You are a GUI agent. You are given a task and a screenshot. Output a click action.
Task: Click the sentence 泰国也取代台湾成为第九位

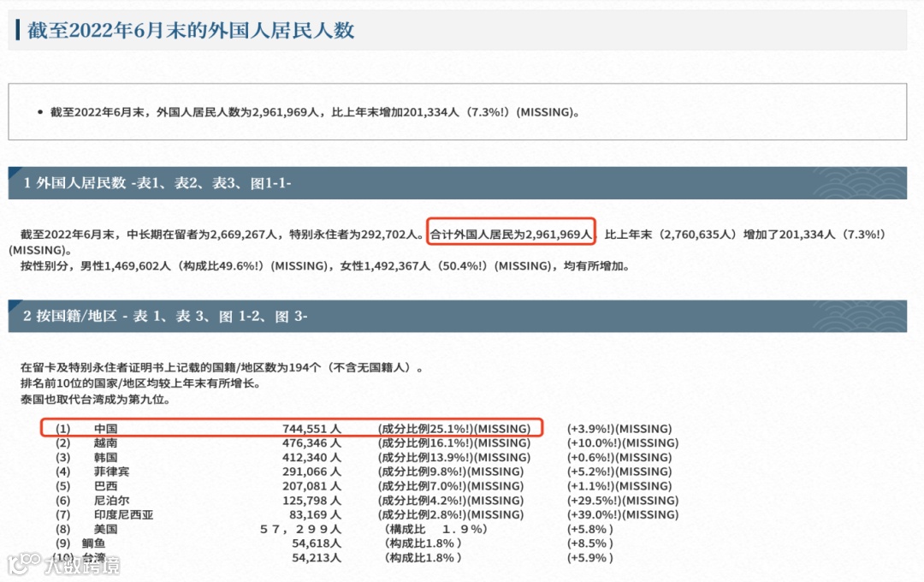[96, 399]
